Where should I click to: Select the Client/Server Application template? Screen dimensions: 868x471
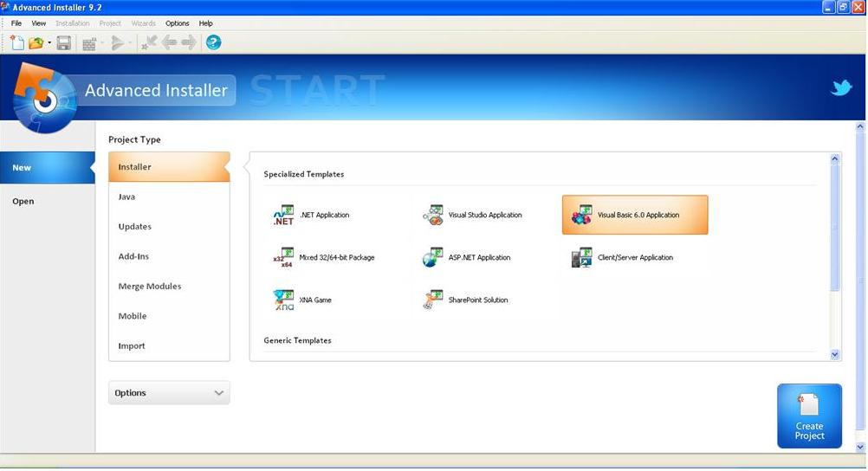coord(622,257)
